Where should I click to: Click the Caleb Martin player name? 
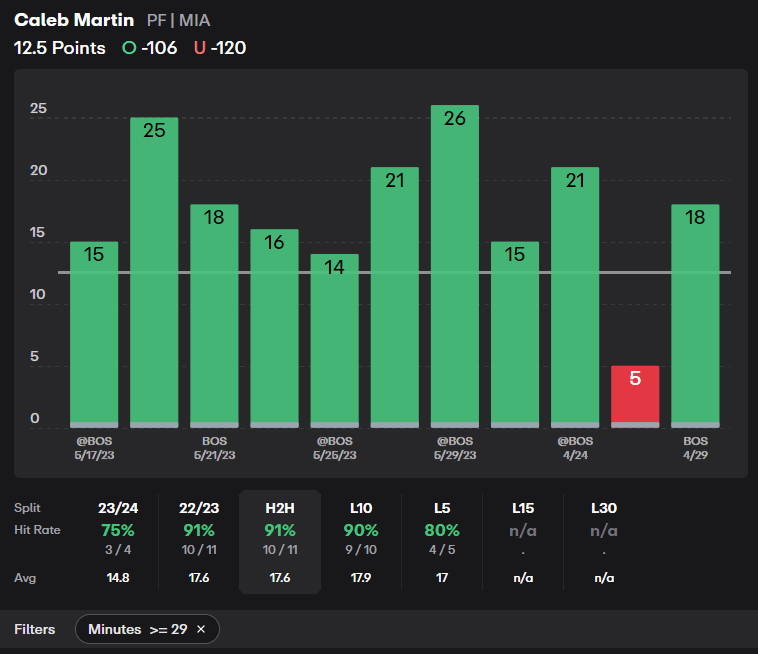coord(74,20)
